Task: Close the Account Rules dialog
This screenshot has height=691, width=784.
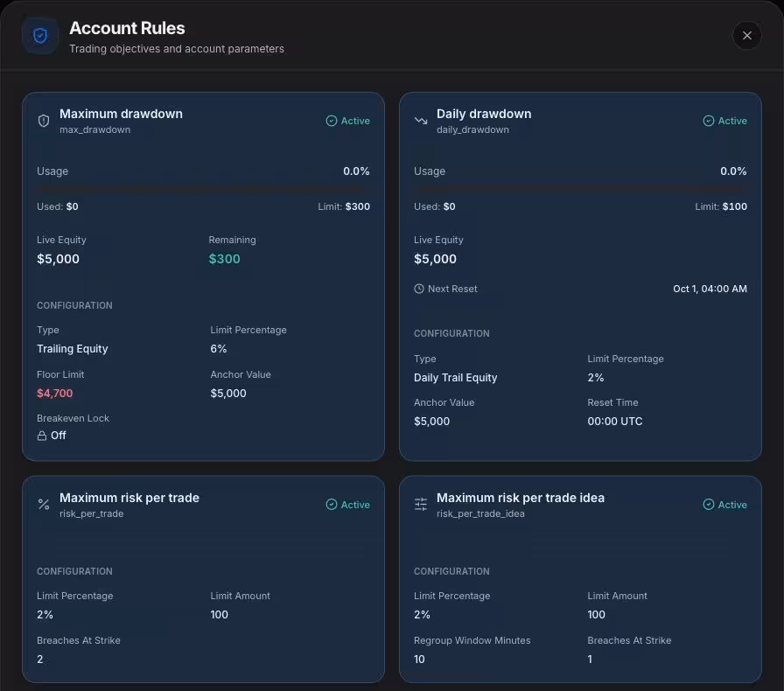Action: click(746, 36)
